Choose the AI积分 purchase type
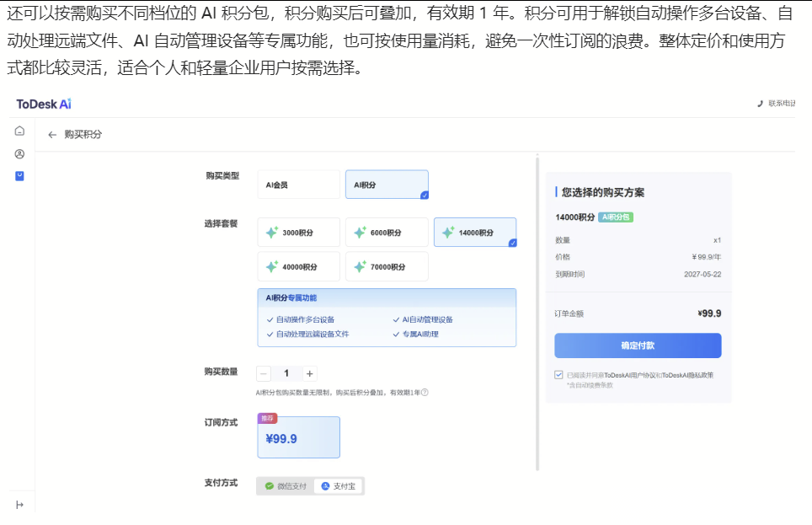 [387, 185]
